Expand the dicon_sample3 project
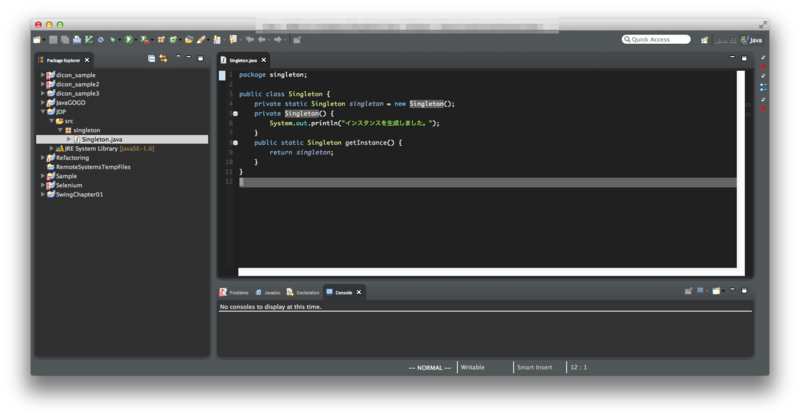 point(43,93)
